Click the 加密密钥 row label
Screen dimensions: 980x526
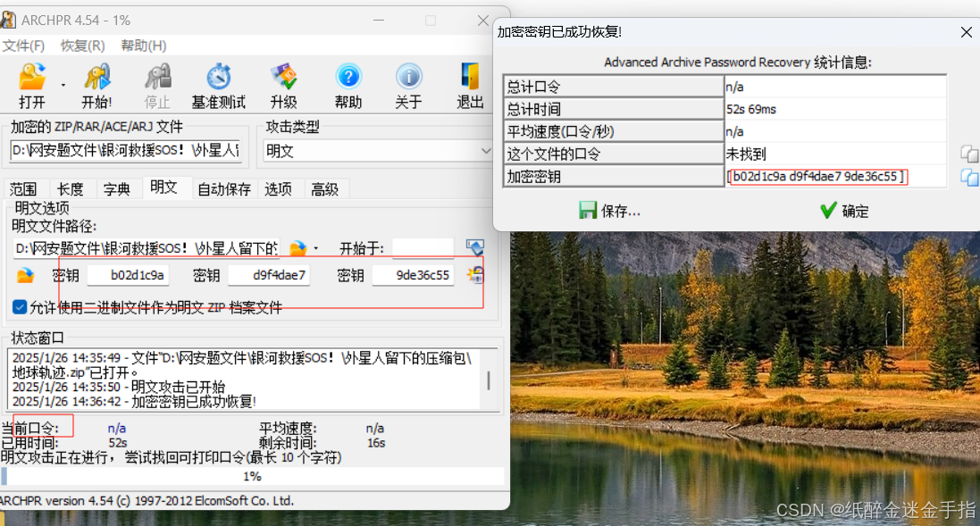[x=613, y=177]
